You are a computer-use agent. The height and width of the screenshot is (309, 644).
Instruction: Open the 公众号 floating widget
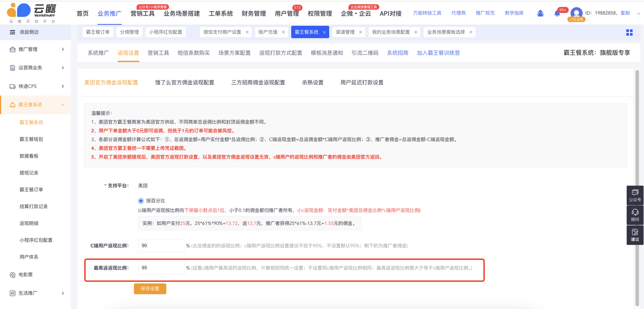[635, 195]
